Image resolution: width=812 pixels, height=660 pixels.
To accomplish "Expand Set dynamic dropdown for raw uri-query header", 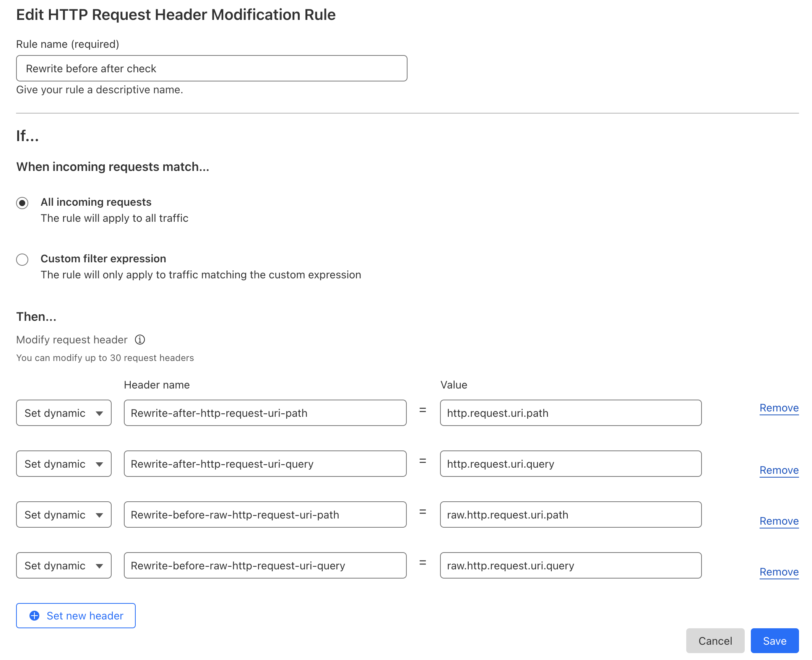I will pos(64,566).
